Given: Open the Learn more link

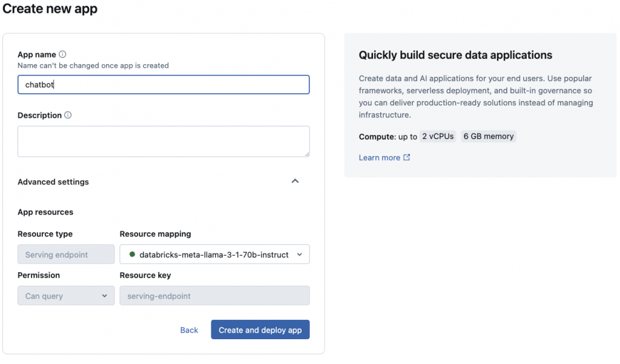Looking at the screenshot, I should pyautogui.click(x=379, y=158).
